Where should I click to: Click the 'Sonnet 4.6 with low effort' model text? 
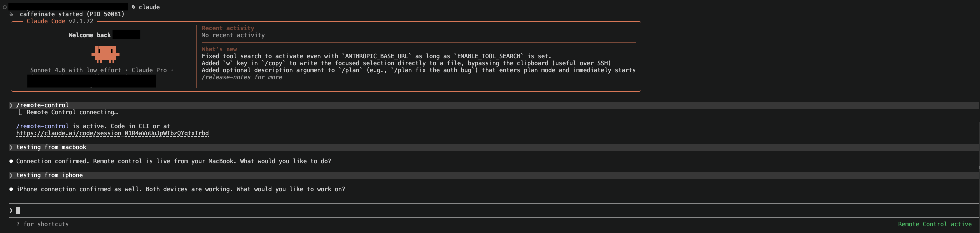tap(75, 70)
